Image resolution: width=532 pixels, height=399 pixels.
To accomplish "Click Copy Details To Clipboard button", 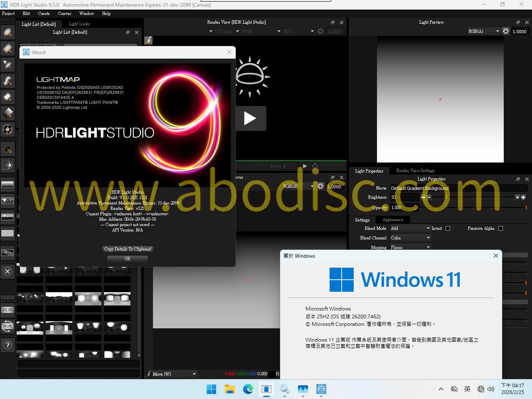I will 128,249.
